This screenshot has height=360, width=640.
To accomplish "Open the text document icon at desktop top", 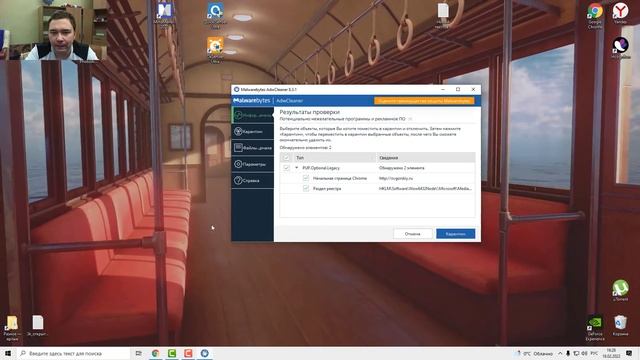I will (443, 16).
